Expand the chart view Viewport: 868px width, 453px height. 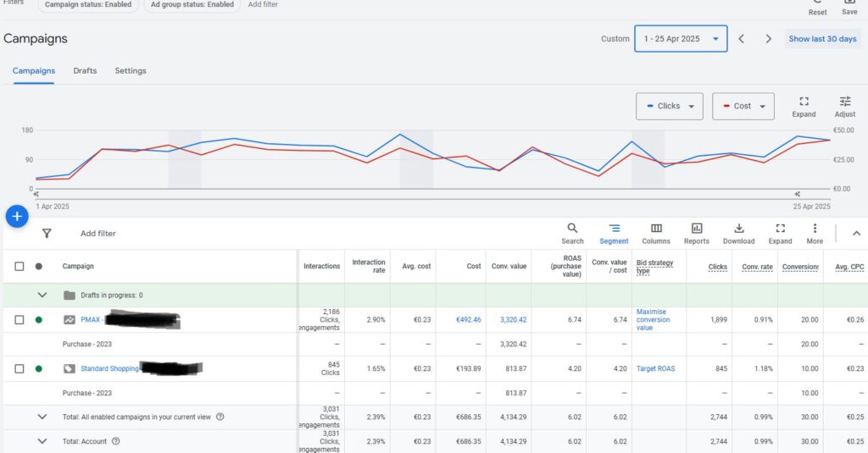(804, 106)
